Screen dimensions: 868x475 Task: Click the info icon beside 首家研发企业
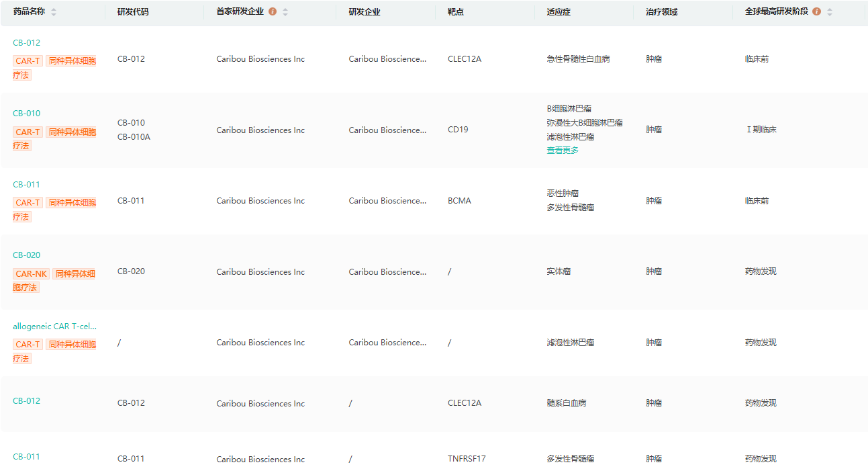pyautogui.click(x=273, y=12)
